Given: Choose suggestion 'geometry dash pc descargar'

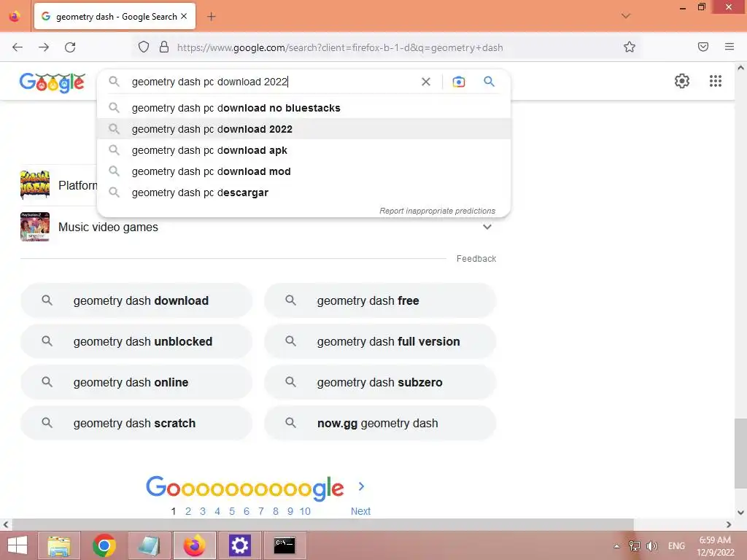Looking at the screenshot, I should [303, 192].
